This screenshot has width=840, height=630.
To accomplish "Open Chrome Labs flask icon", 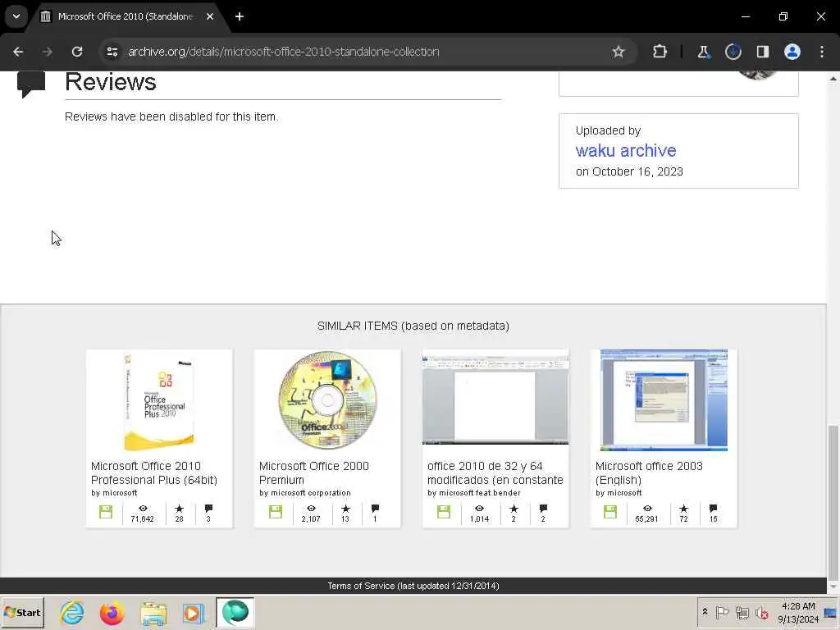I will (703, 52).
